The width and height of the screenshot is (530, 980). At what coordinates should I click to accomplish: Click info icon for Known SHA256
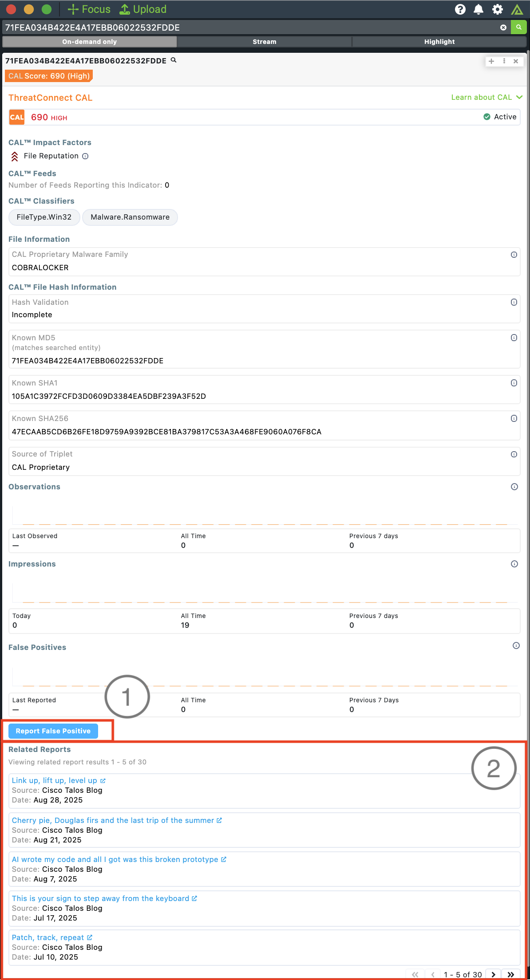pos(514,418)
